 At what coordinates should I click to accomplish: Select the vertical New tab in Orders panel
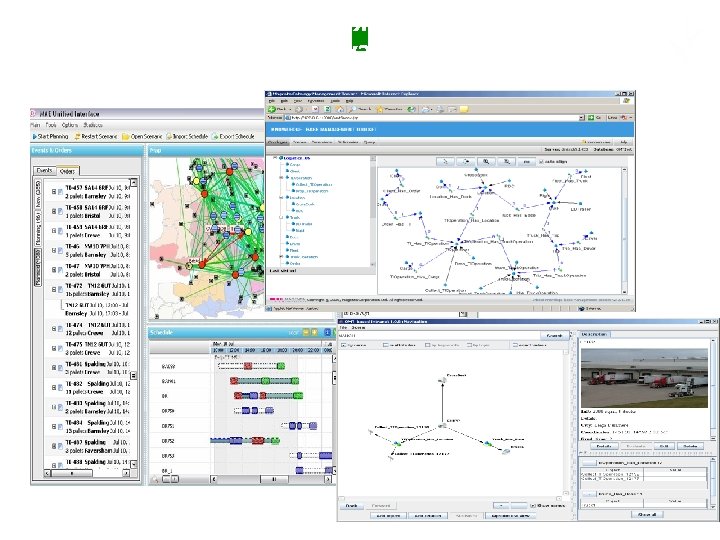pos(38,193)
